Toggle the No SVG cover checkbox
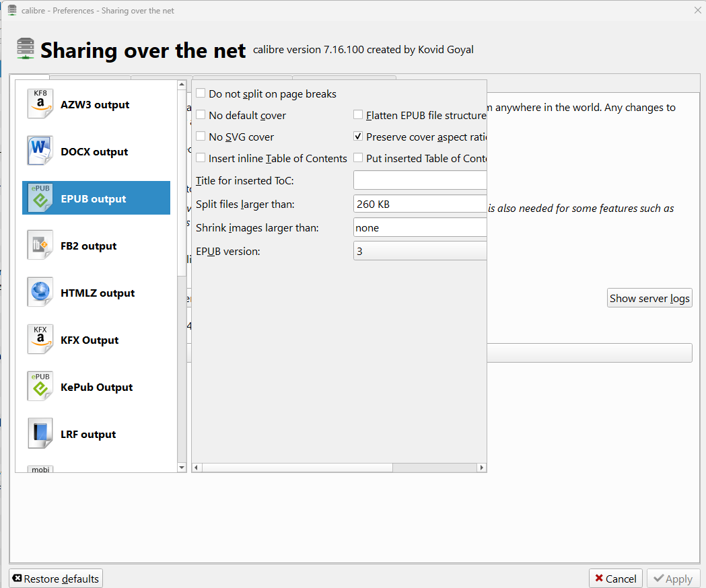Image resolution: width=706 pixels, height=588 pixels. pos(201,137)
